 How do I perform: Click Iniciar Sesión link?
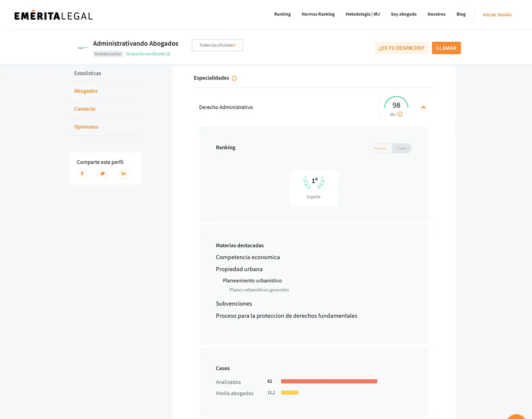[x=497, y=15]
